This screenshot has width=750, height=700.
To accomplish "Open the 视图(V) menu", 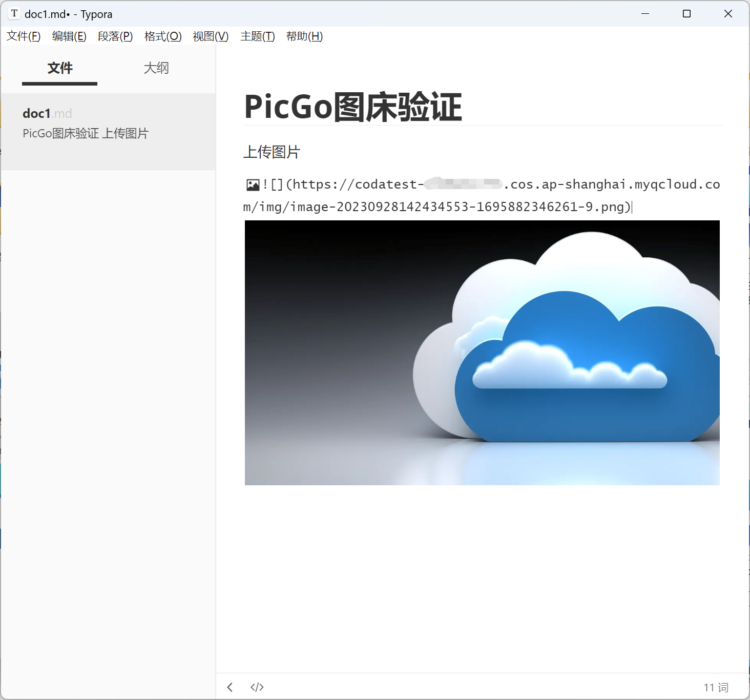I will (x=211, y=36).
